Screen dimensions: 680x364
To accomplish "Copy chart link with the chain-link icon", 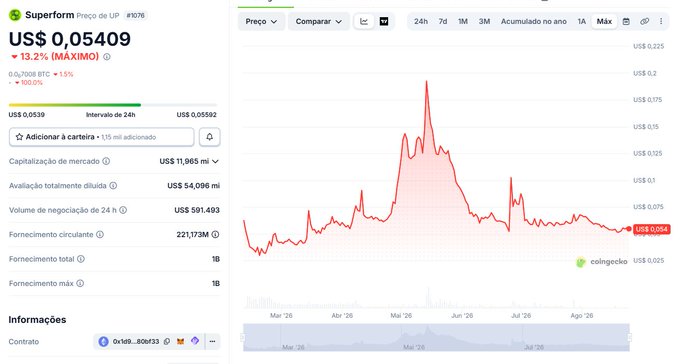I will (x=644, y=21).
